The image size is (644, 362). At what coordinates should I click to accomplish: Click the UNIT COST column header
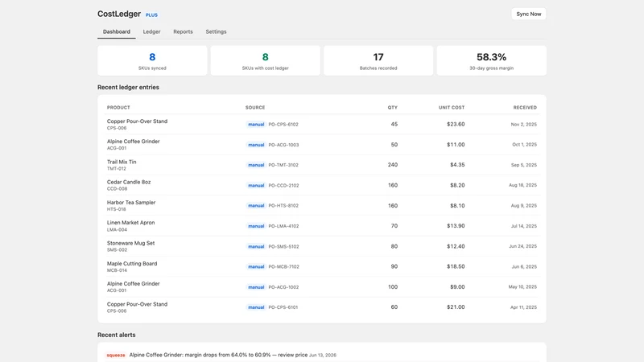coord(452,108)
